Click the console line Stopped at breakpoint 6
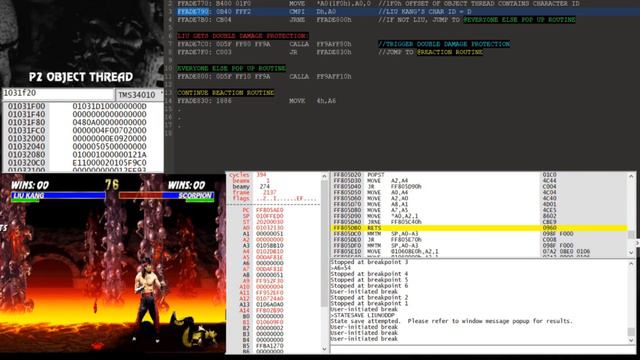The image size is (640, 360). (369, 286)
